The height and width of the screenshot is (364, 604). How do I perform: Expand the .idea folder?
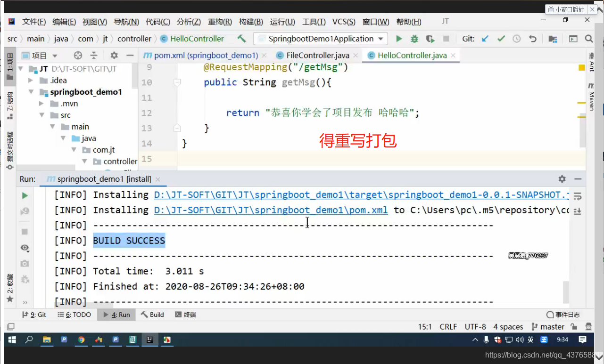point(31,81)
